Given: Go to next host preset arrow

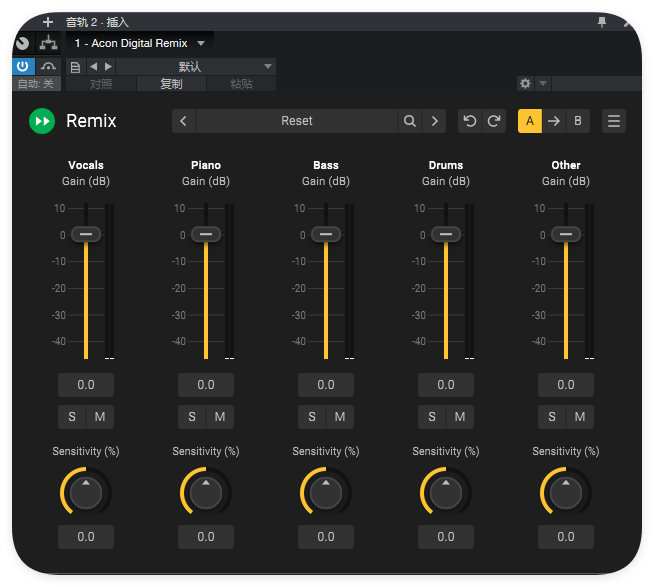Looking at the screenshot, I should click(x=108, y=66).
